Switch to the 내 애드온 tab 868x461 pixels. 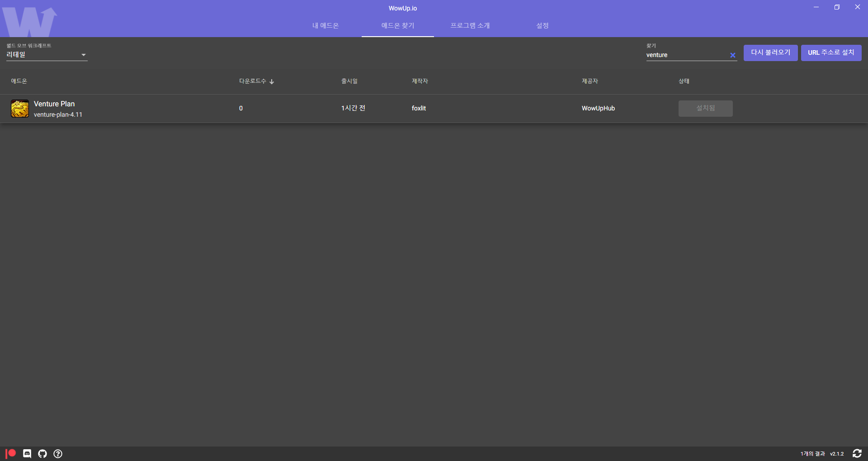coord(325,26)
